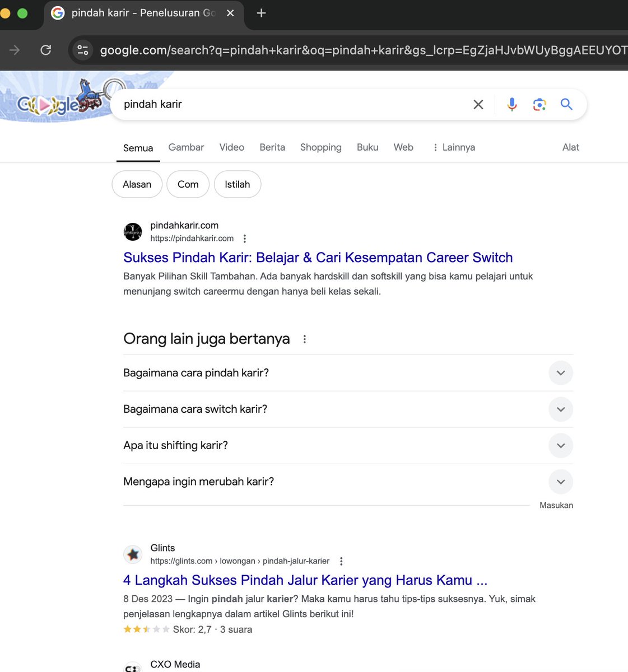
Task: Click the https://pindahkarir.com URL text
Action: point(192,239)
